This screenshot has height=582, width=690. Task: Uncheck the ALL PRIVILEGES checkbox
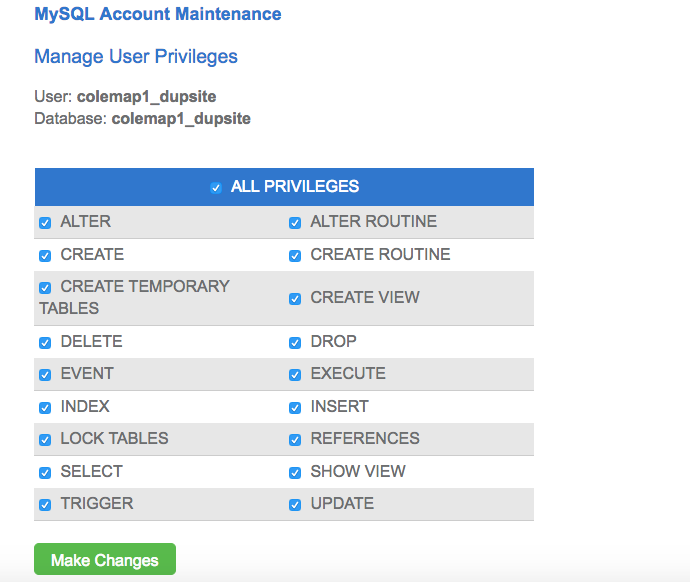coord(216,187)
